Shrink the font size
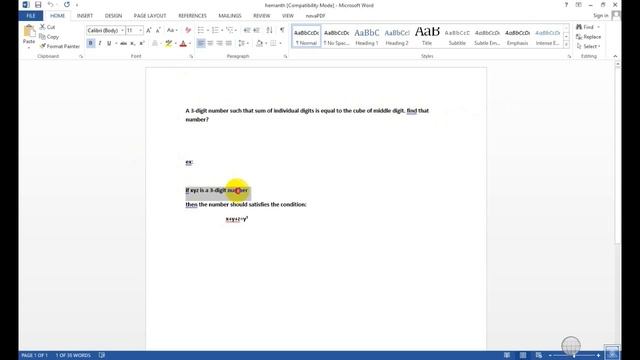 tap(158, 30)
